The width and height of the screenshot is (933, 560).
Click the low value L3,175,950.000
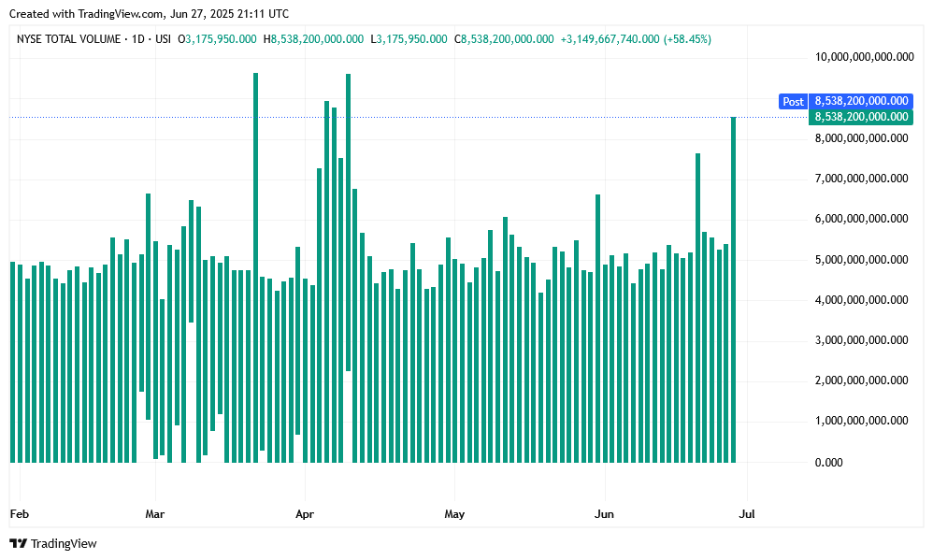pos(409,39)
